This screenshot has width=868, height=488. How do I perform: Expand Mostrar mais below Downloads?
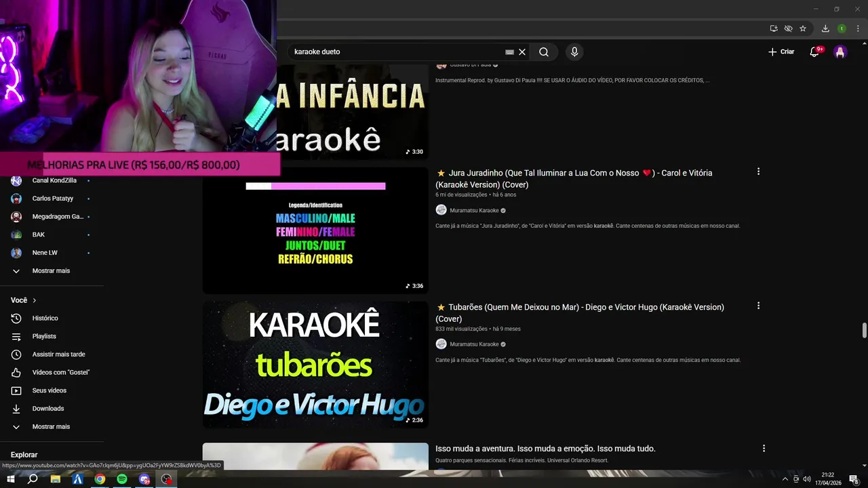pyautogui.click(x=52, y=427)
